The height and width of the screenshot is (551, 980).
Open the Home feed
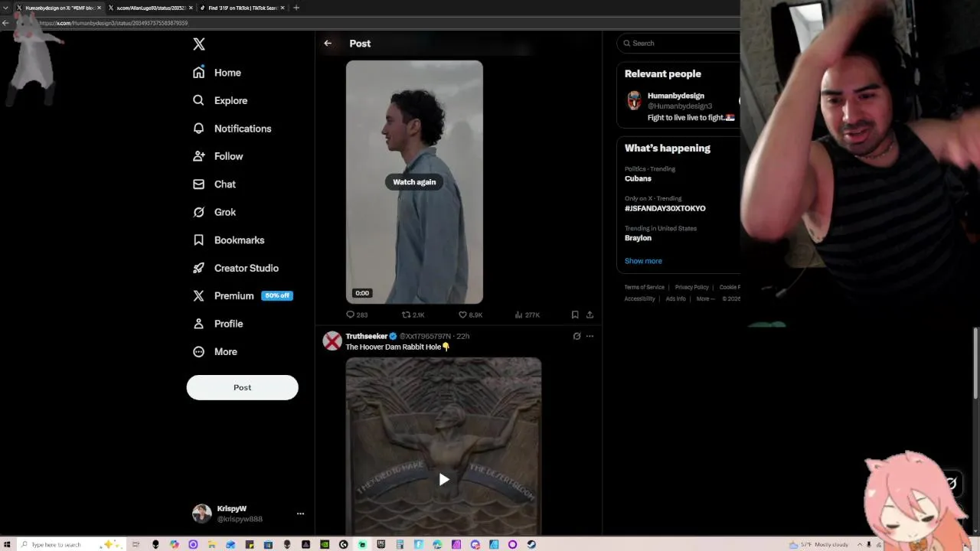tap(217, 73)
